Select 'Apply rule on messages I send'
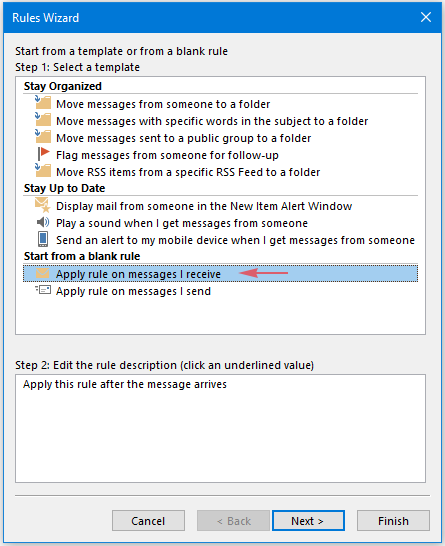This screenshot has height=546, width=445. click(133, 291)
